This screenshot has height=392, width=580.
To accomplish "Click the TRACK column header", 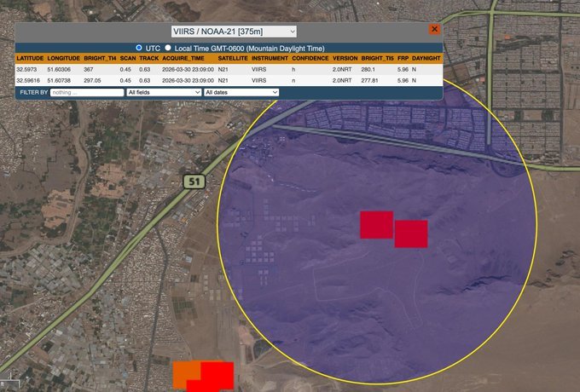I will 149,59.
